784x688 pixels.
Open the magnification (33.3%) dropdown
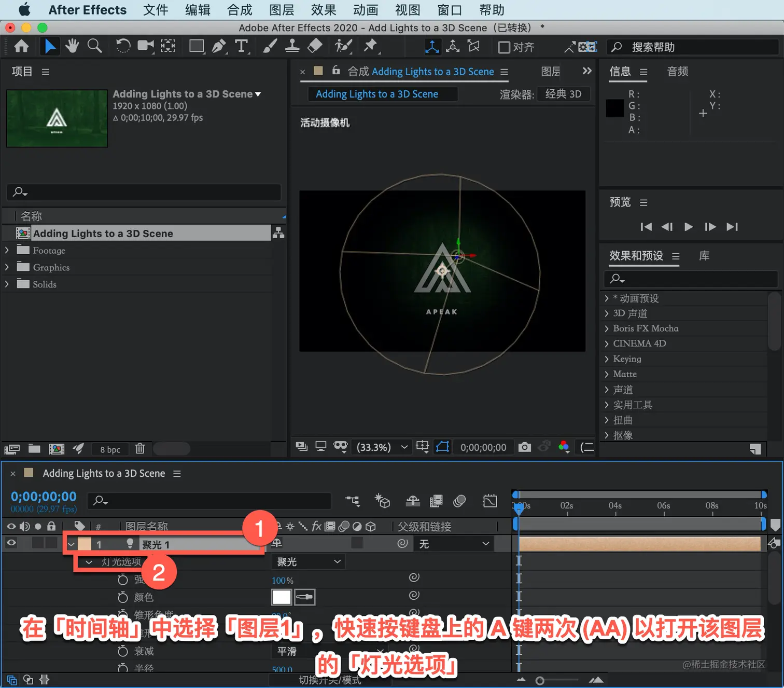coord(382,447)
